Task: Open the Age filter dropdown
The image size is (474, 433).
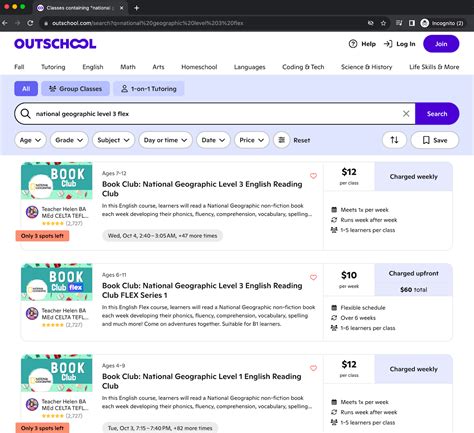Action: pyautogui.click(x=30, y=140)
